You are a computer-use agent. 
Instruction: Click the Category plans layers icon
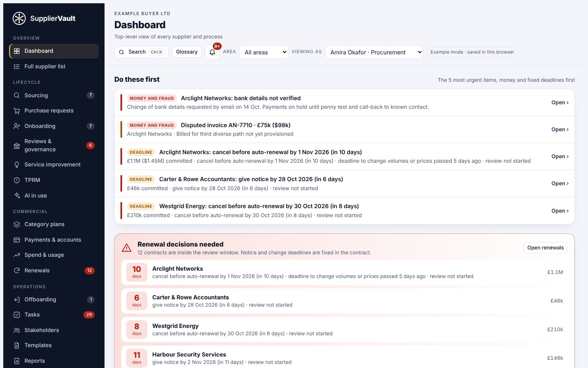[x=17, y=224]
